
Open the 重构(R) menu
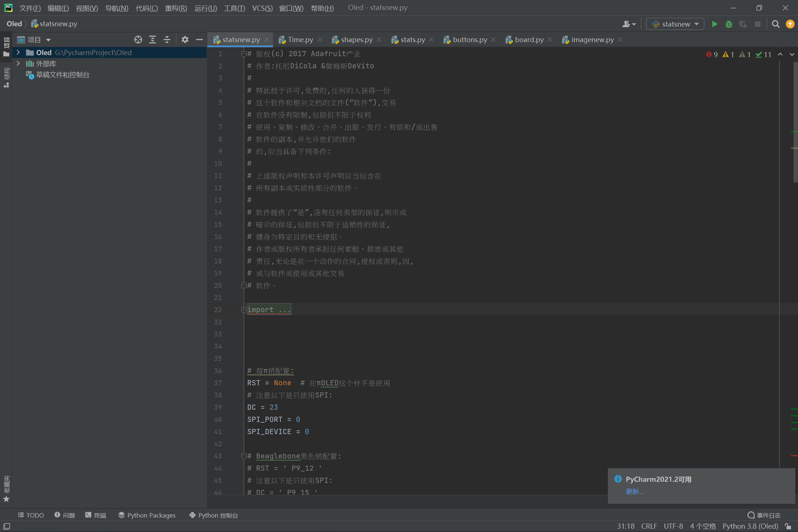176,8
